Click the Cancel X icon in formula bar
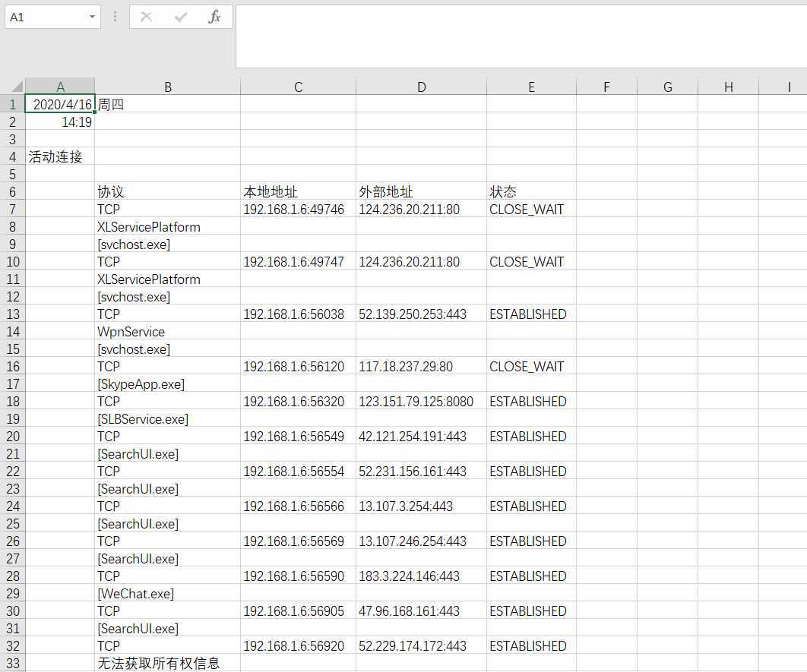807x672 pixels. (x=147, y=17)
